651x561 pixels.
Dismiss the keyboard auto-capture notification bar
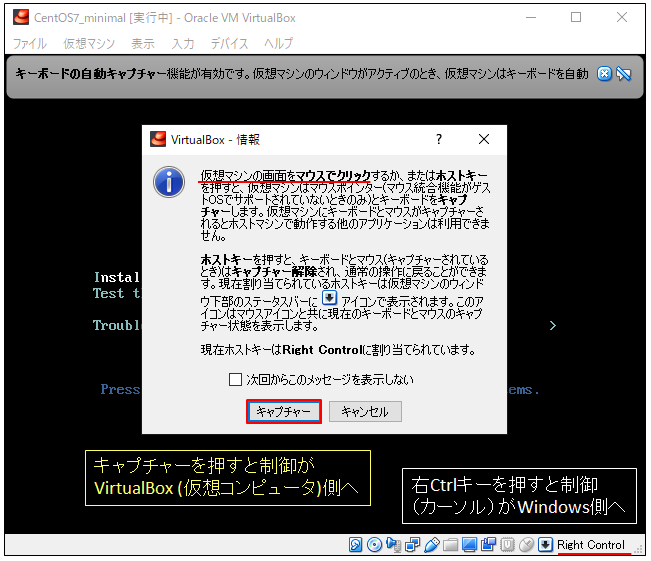(604, 74)
